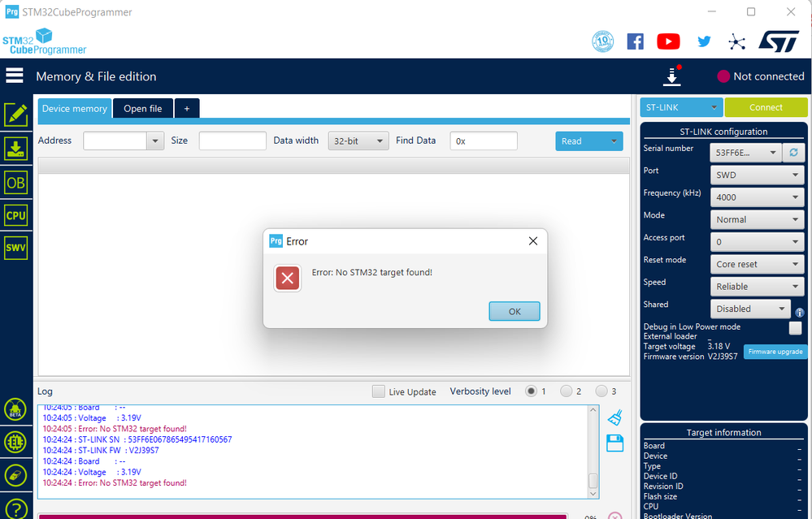Viewport: 812px width, 519px height.
Task: Click inside the Size input field
Action: click(232, 141)
